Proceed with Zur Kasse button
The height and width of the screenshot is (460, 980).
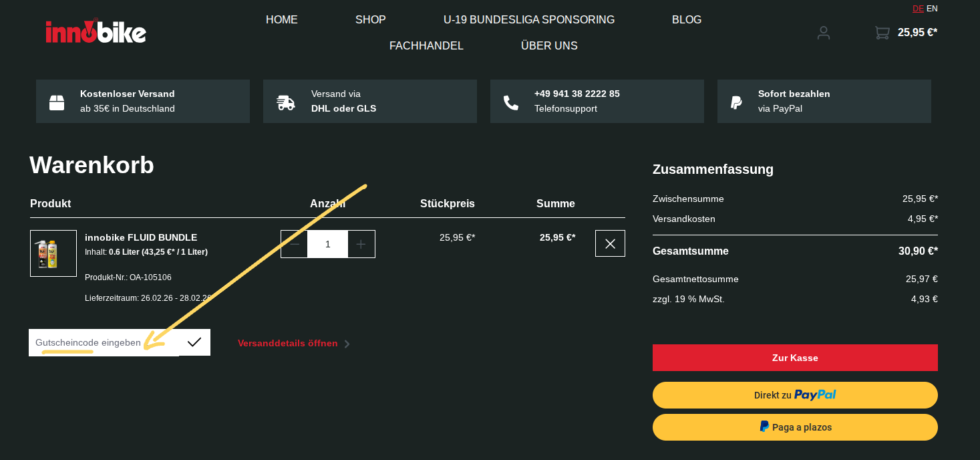[795, 358]
